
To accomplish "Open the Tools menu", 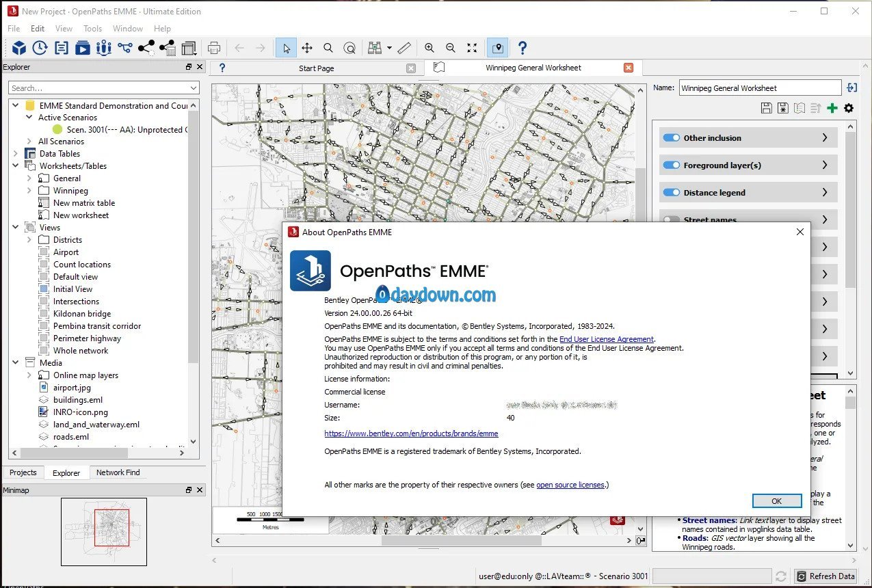I will pyautogui.click(x=92, y=29).
